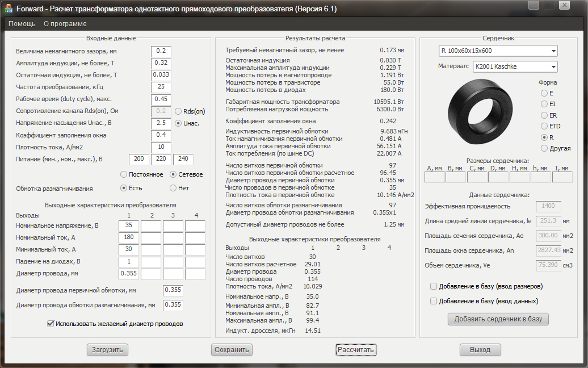Click output 1 nominal voltage field 35

[129, 225]
